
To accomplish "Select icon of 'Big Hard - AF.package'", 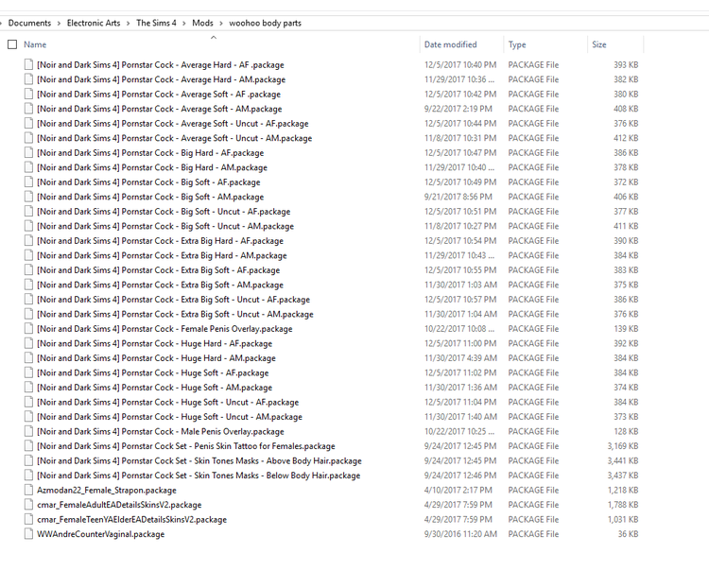I will (29, 153).
